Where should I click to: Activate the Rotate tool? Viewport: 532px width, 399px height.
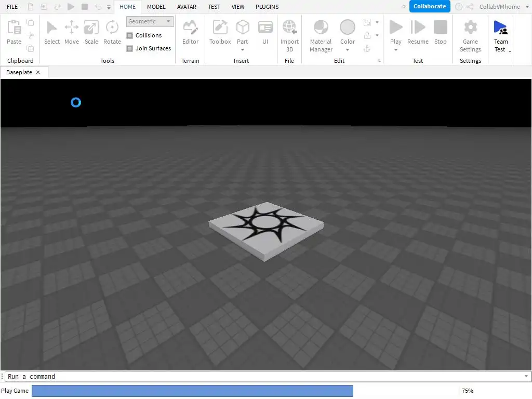click(112, 32)
